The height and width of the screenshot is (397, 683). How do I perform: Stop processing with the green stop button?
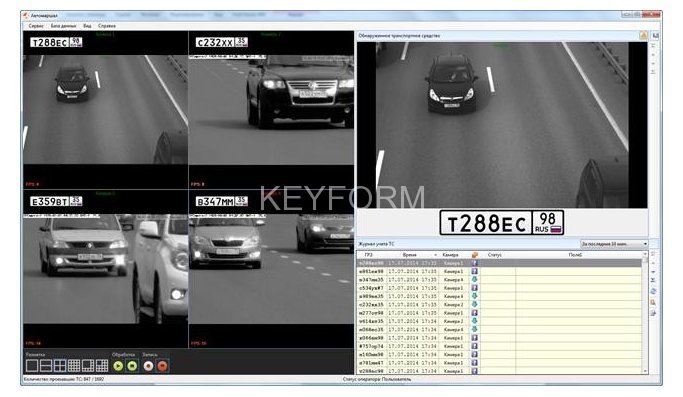click(132, 366)
